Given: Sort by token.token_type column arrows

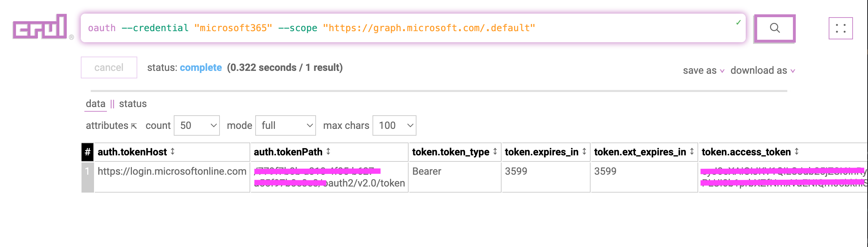Looking at the screenshot, I should click(495, 152).
